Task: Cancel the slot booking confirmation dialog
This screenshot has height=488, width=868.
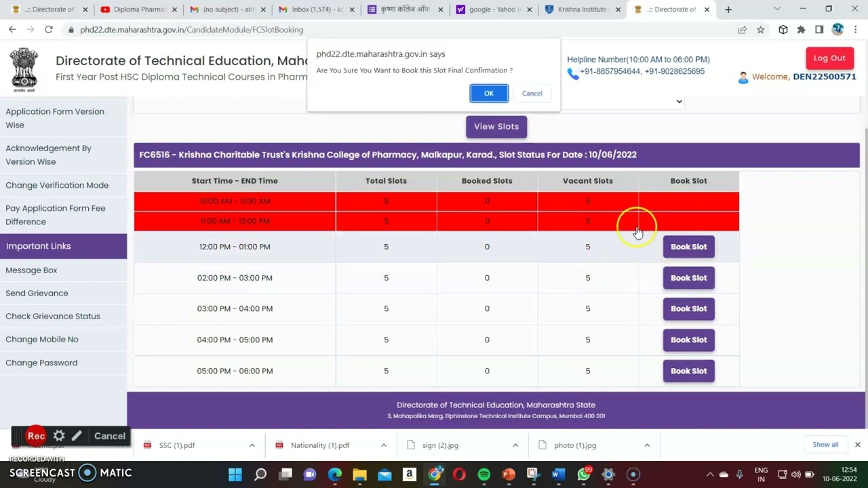Action: click(532, 94)
